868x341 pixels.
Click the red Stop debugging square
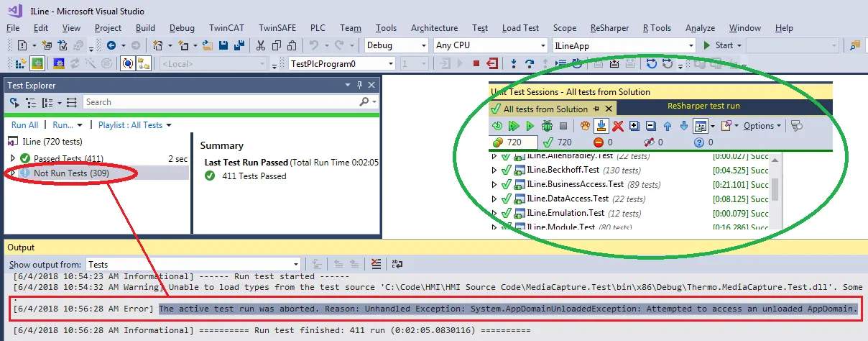pyautogui.click(x=476, y=64)
